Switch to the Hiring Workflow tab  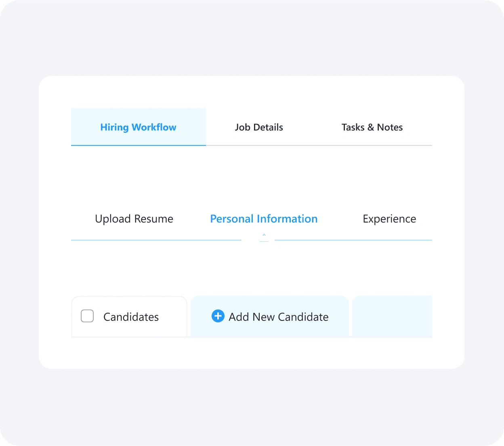tap(139, 127)
